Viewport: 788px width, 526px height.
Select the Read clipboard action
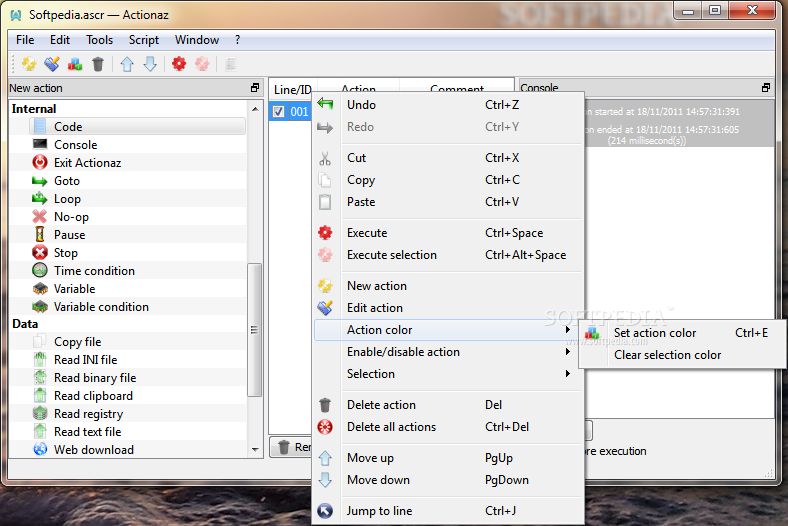point(137,396)
